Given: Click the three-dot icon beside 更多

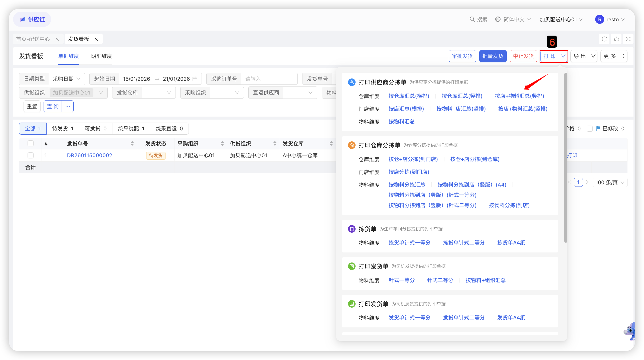Looking at the screenshot, I should (x=623, y=56).
